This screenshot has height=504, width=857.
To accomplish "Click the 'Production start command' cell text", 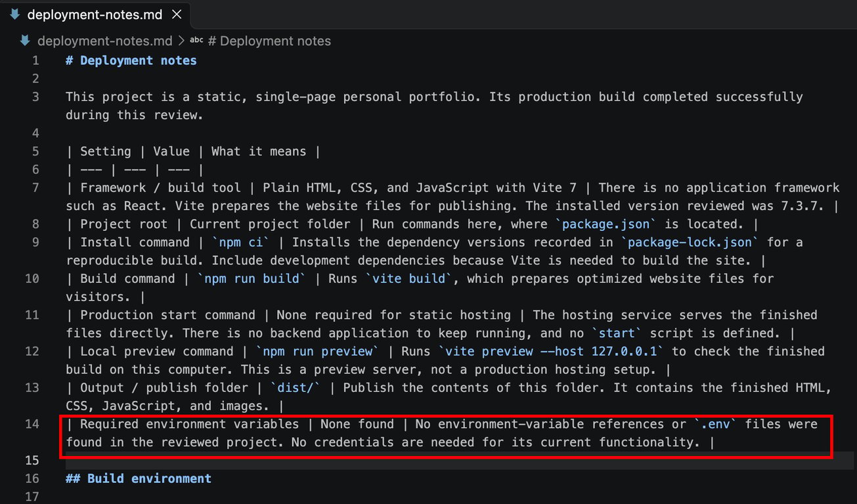I will coord(167,315).
